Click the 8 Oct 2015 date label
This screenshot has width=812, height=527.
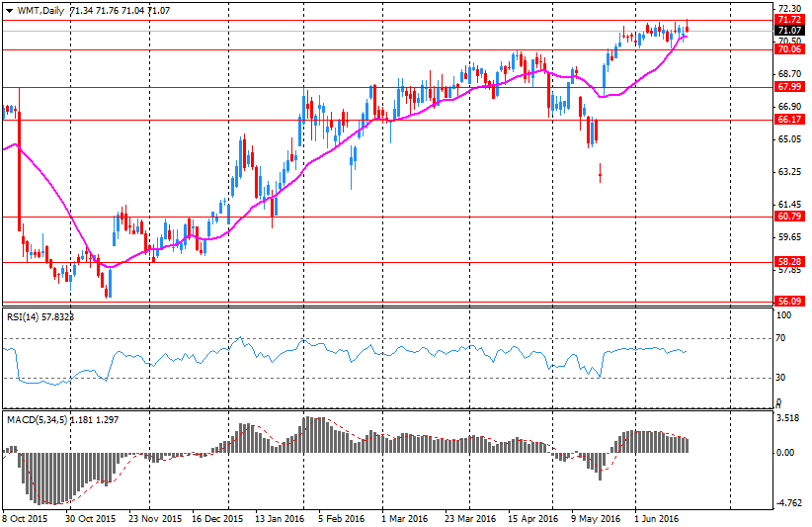point(25,519)
